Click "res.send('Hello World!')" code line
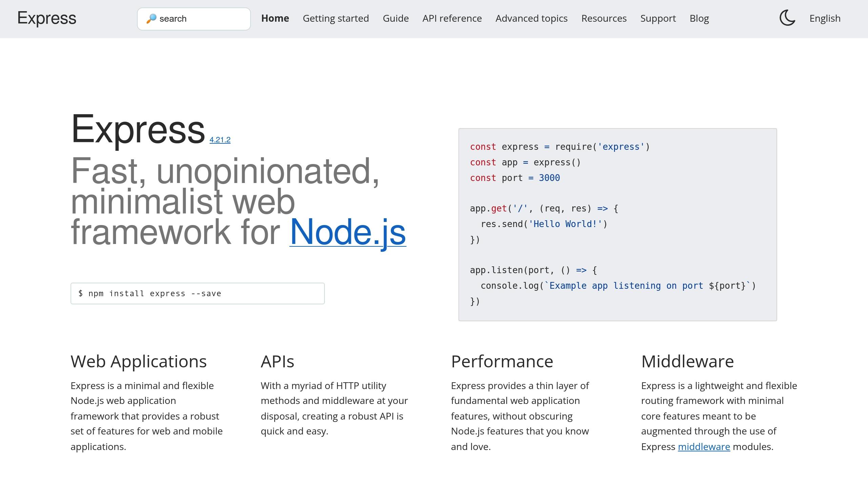This screenshot has height=488, width=868. point(544,224)
